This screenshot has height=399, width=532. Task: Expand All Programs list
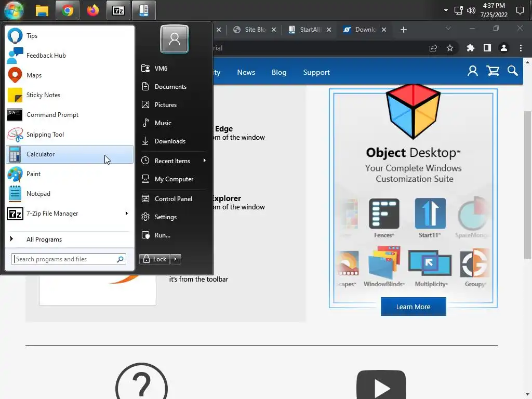click(x=70, y=239)
